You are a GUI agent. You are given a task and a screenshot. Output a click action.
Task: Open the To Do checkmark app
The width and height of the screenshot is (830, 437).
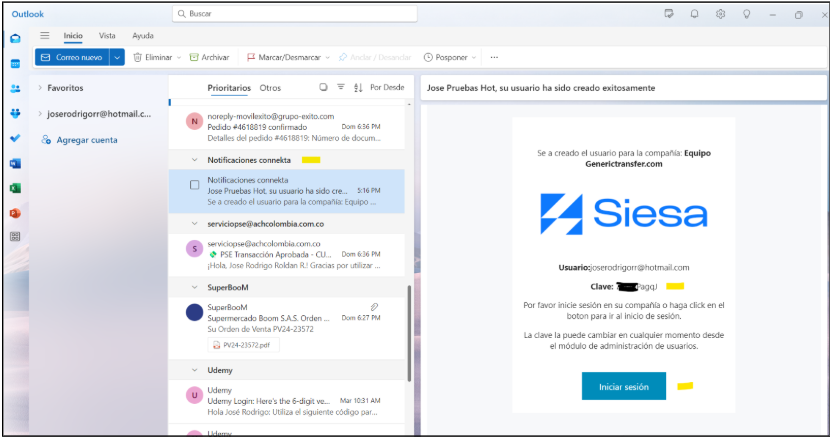tap(15, 138)
